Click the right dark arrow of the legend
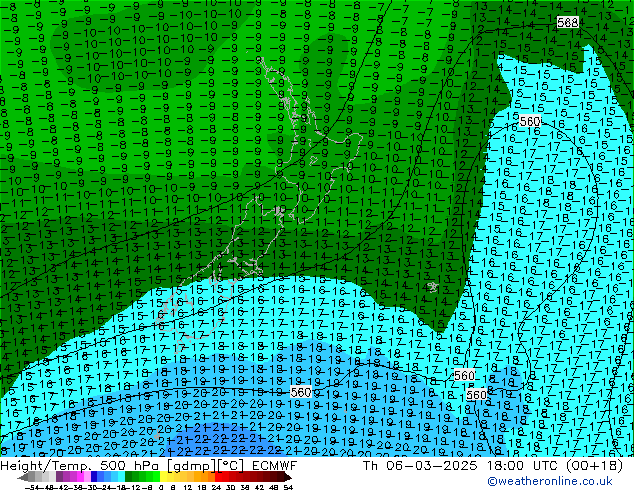This screenshot has height=490, width=634. (287, 478)
